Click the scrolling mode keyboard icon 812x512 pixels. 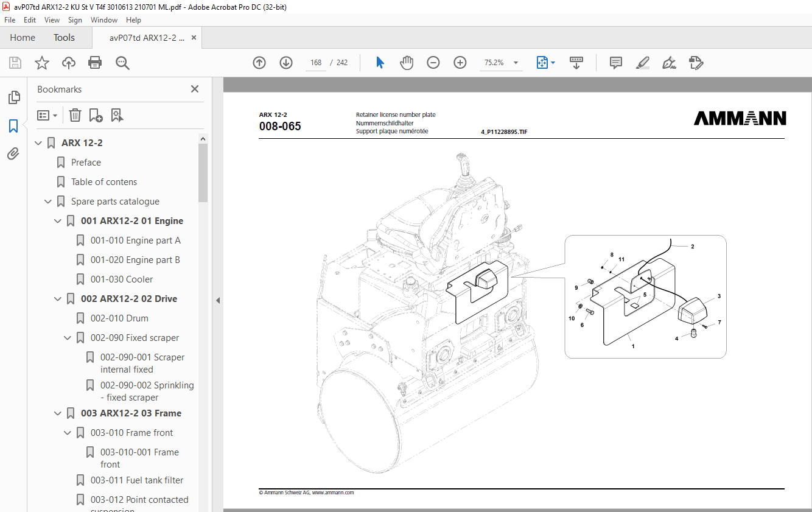pyautogui.click(x=576, y=63)
